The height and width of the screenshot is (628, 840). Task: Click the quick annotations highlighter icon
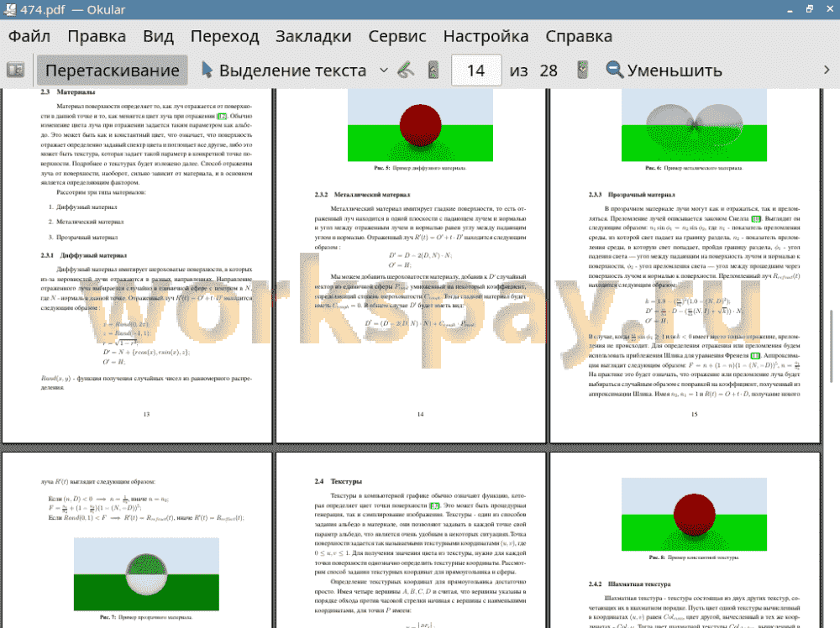coord(406,71)
